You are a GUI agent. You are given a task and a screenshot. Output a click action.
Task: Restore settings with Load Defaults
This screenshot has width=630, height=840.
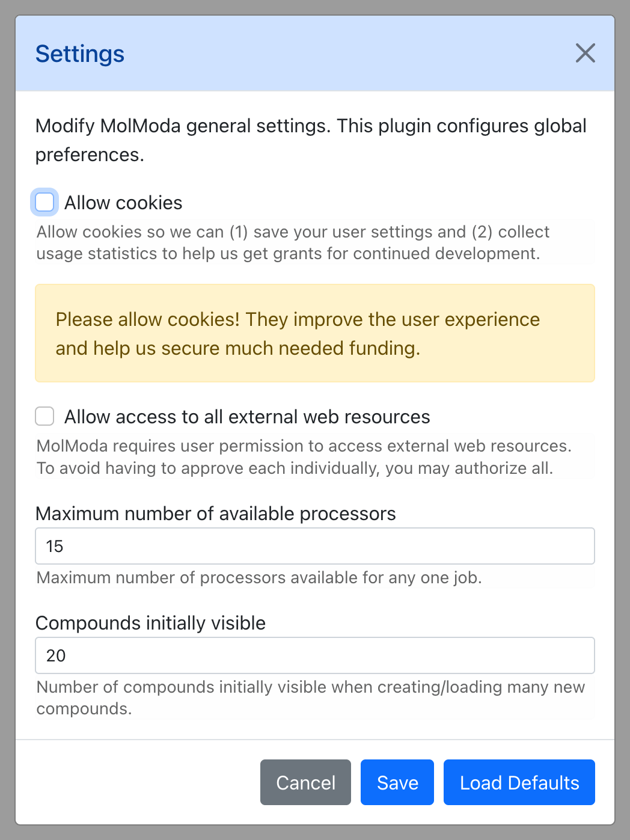pos(519,782)
